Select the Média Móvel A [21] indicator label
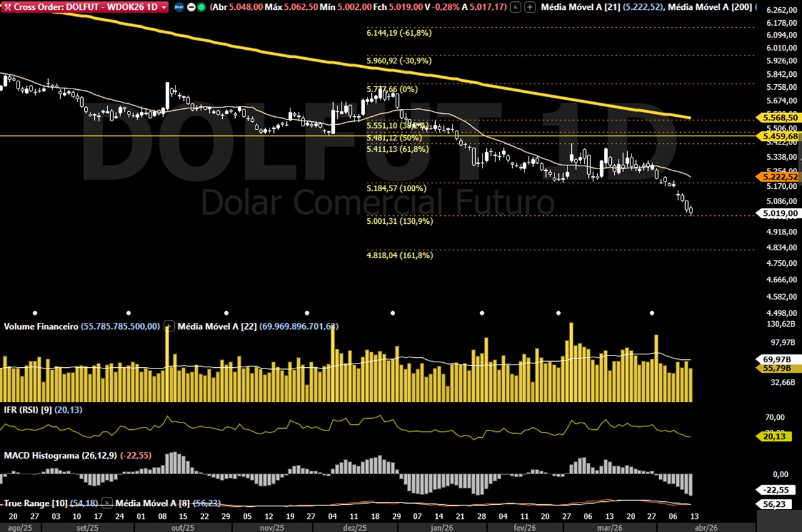 pyautogui.click(x=580, y=7)
